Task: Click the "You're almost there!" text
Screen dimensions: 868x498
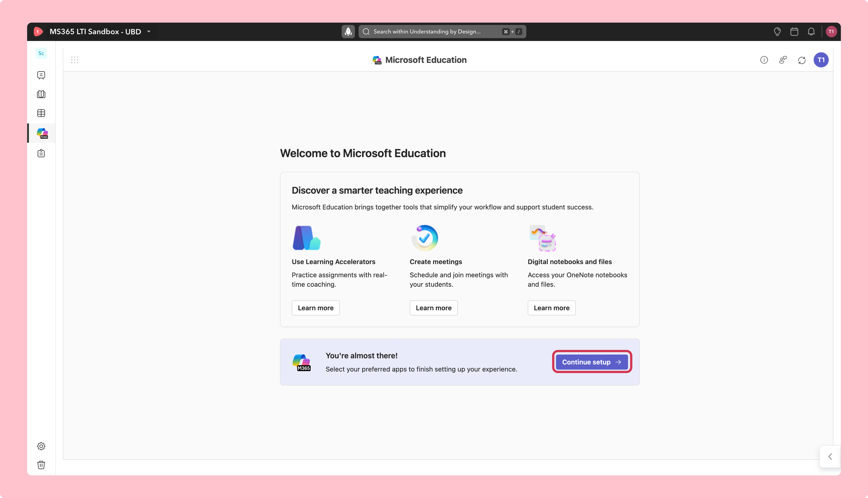Action: (361, 356)
